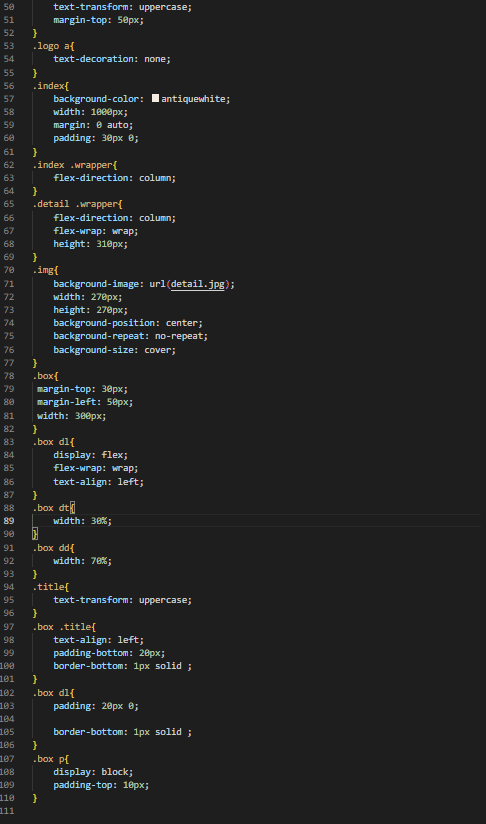Image resolution: width=486 pixels, height=824 pixels.
Task: Open the detail.jpg url link
Action: [x=198, y=284]
